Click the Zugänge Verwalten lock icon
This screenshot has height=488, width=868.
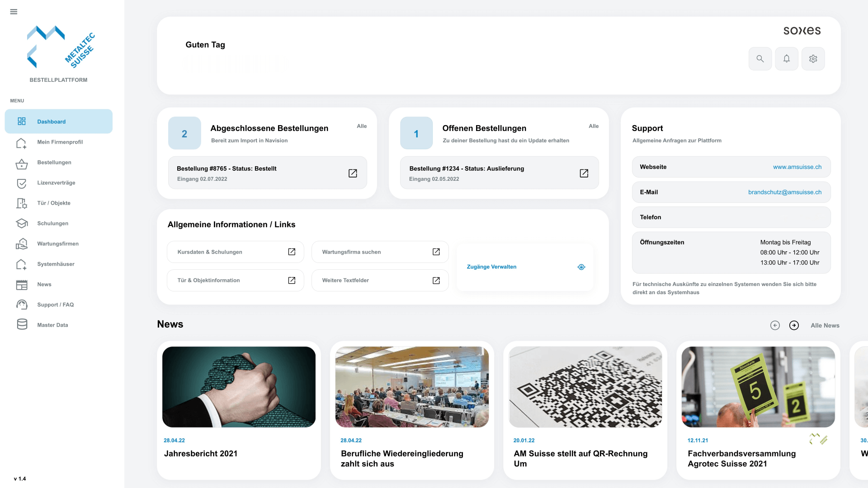coord(581,267)
